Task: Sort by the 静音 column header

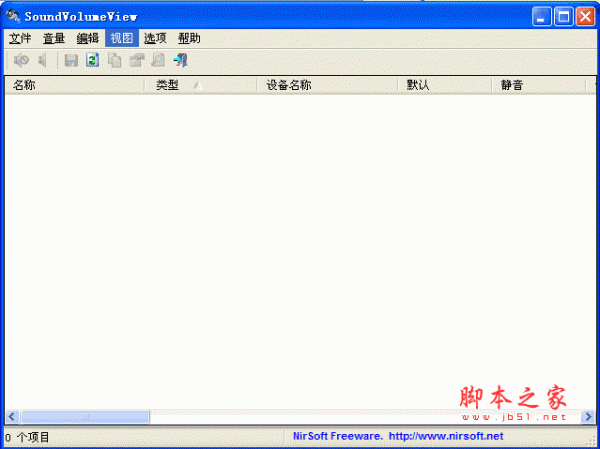Action: click(539, 85)
